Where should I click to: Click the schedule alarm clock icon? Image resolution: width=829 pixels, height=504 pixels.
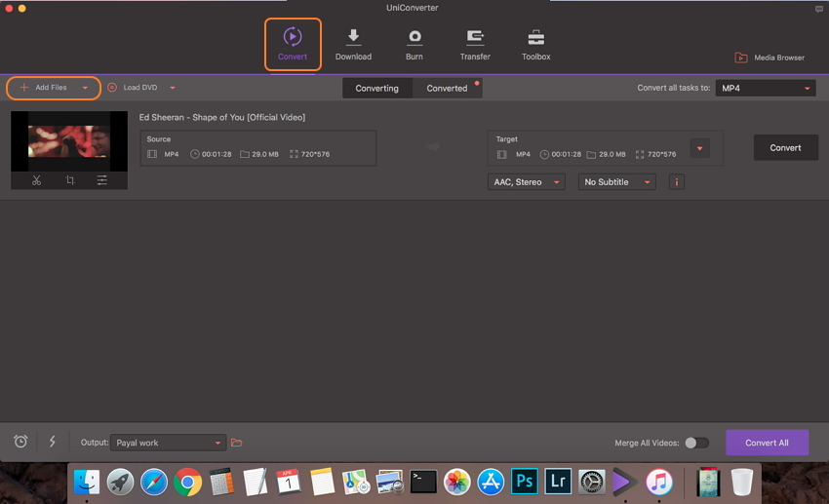tap(20, 442)
